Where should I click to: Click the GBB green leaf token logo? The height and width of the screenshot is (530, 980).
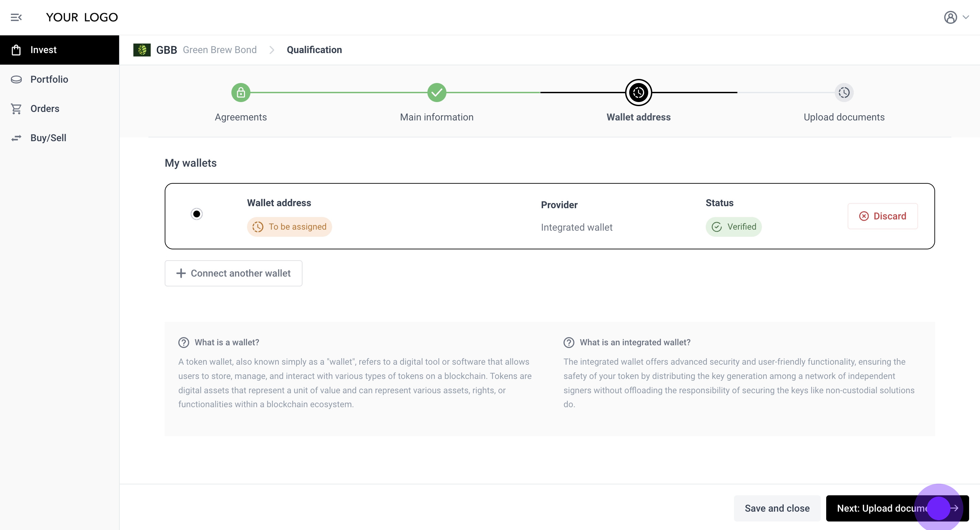tap(142, 50)
